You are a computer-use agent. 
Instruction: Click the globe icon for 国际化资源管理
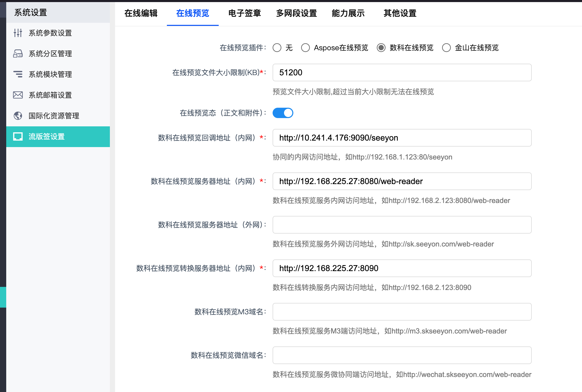(18, 116)
